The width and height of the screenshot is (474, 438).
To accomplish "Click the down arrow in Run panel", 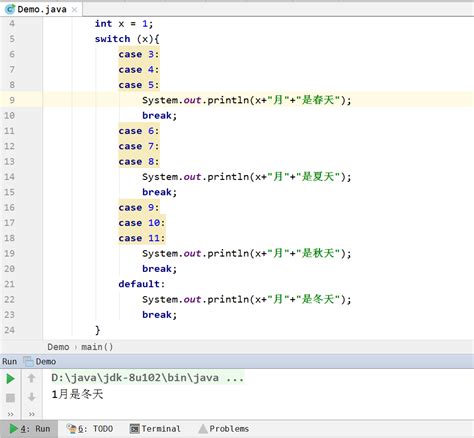I will [31, 397].
